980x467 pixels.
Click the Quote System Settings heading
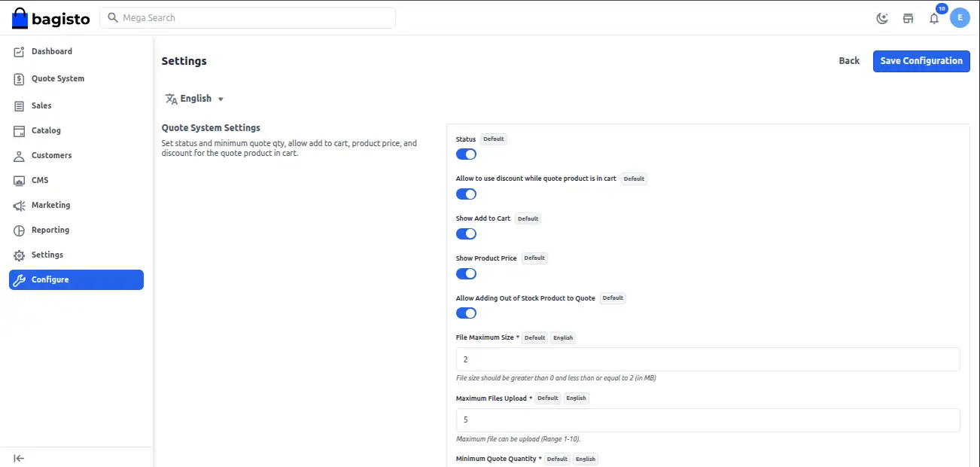click(x=212, y=128)
